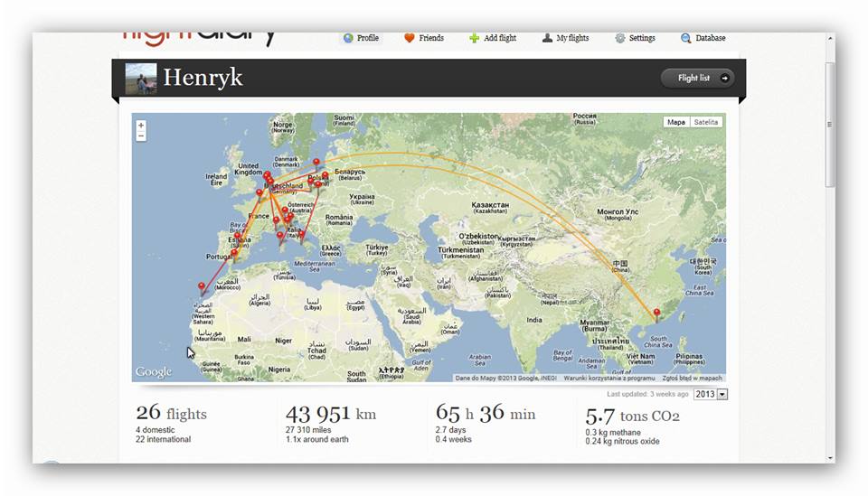Open Zgłoś błąd w mapach link
This screenshot has width=868, height=496.
(692, 379)
